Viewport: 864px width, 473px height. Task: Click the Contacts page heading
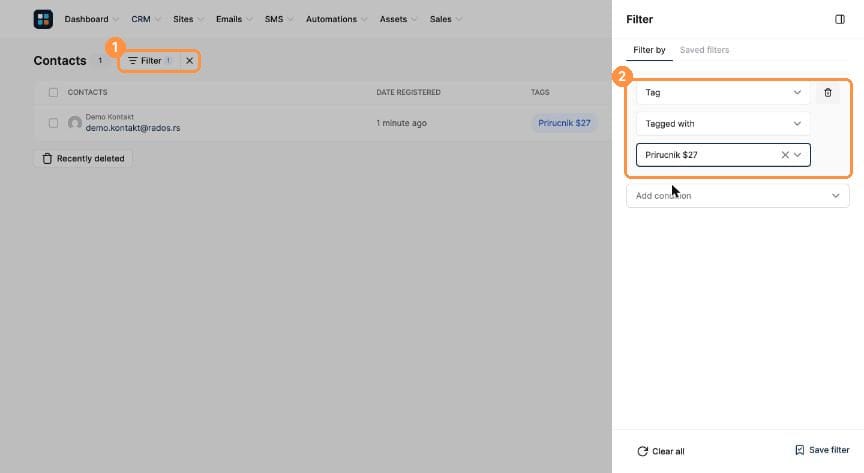click(60, 61)
